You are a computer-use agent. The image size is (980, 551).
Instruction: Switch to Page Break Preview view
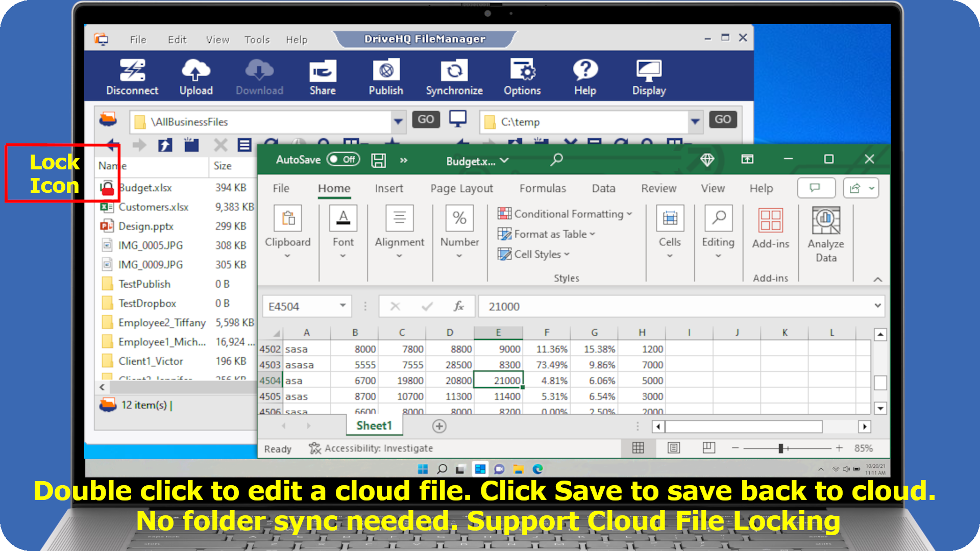click(x=708, y=448)
